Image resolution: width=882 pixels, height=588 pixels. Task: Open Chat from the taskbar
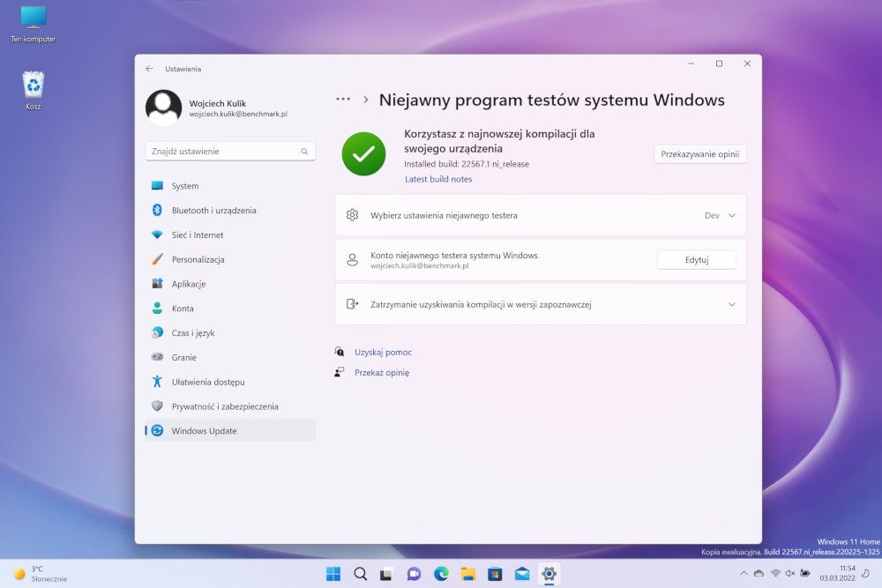pos(414,574)
